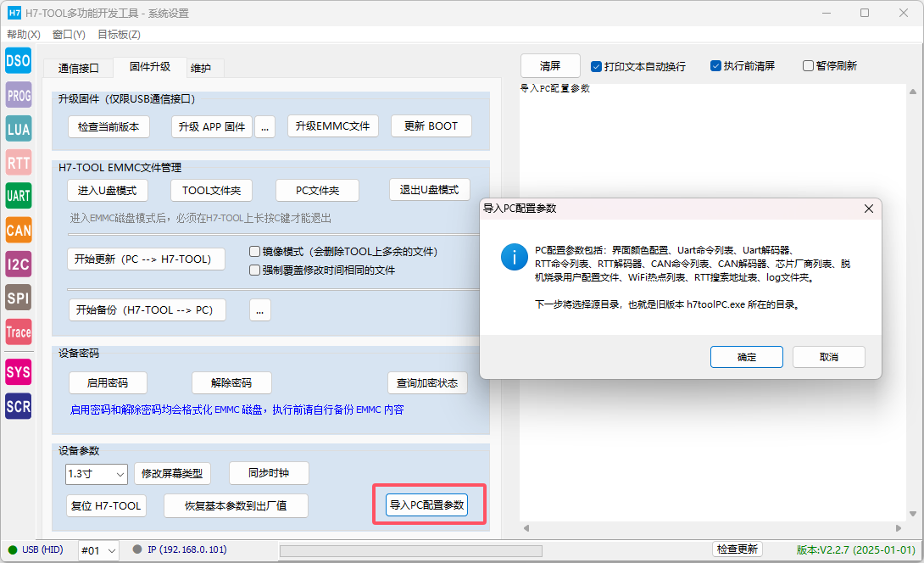Click the status bar progress bar

coord(411,551)
